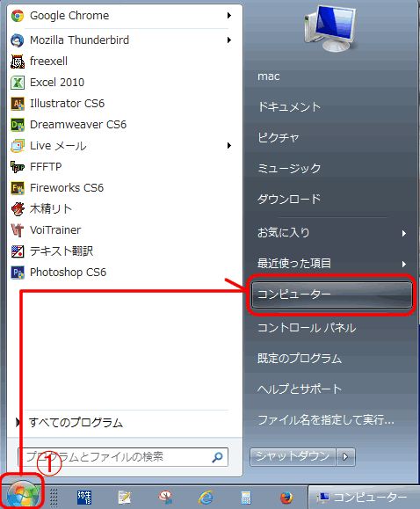Expand the Google Chrome jump list arrow

229,15
